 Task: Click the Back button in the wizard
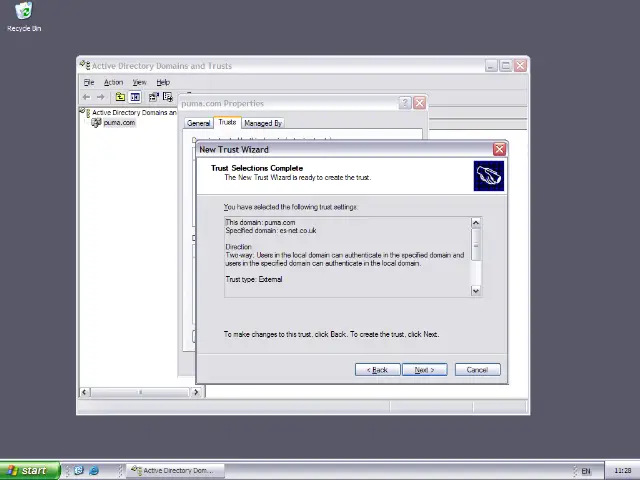coord(377,370)
